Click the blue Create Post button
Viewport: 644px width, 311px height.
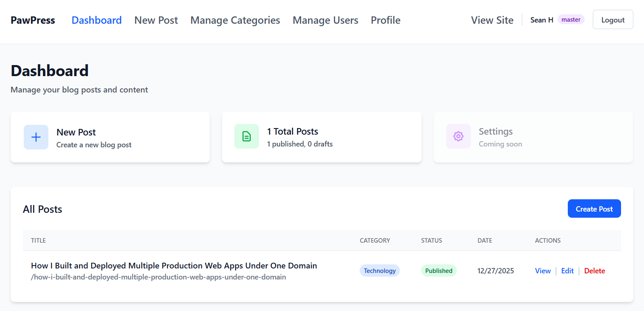tap(594, 209)
